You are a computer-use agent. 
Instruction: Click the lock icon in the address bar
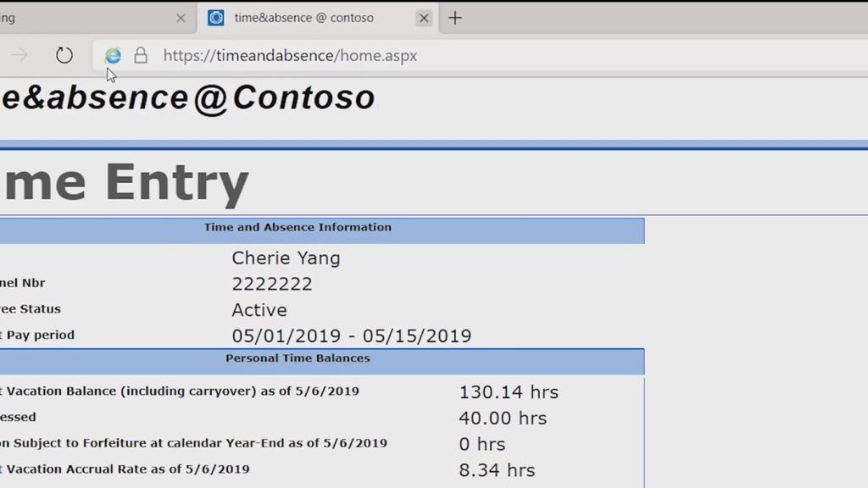point(140,55)
